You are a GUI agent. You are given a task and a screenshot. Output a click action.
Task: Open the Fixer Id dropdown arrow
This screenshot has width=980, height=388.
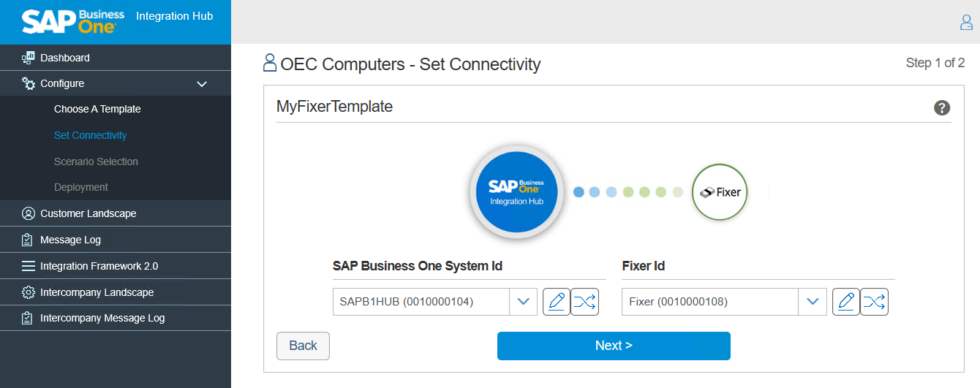813,302
